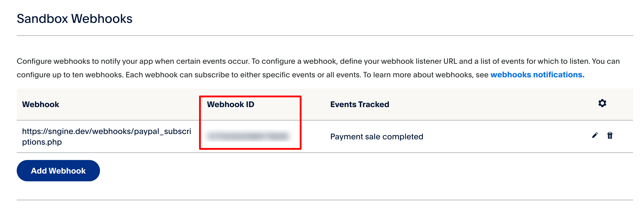Click the blurred Webhook ID value
The image size is (644, 212).
coord(247,136)
